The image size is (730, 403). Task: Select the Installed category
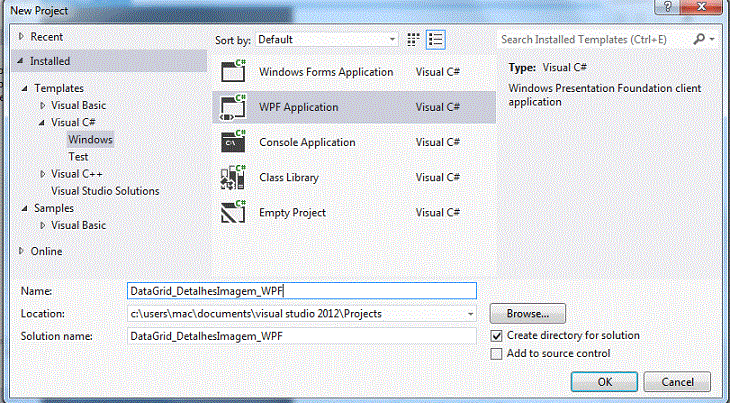(x=109, y=61)
